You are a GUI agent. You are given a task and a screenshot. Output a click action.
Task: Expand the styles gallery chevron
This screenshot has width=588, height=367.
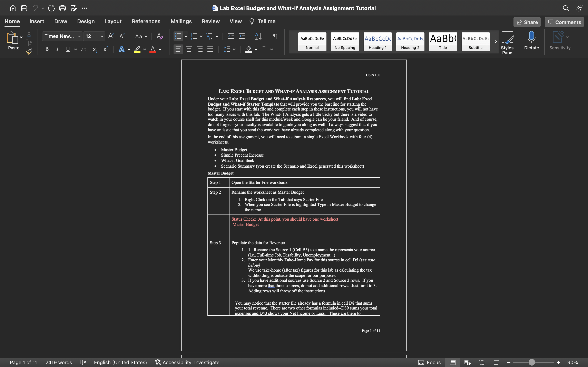pos(496,42)
